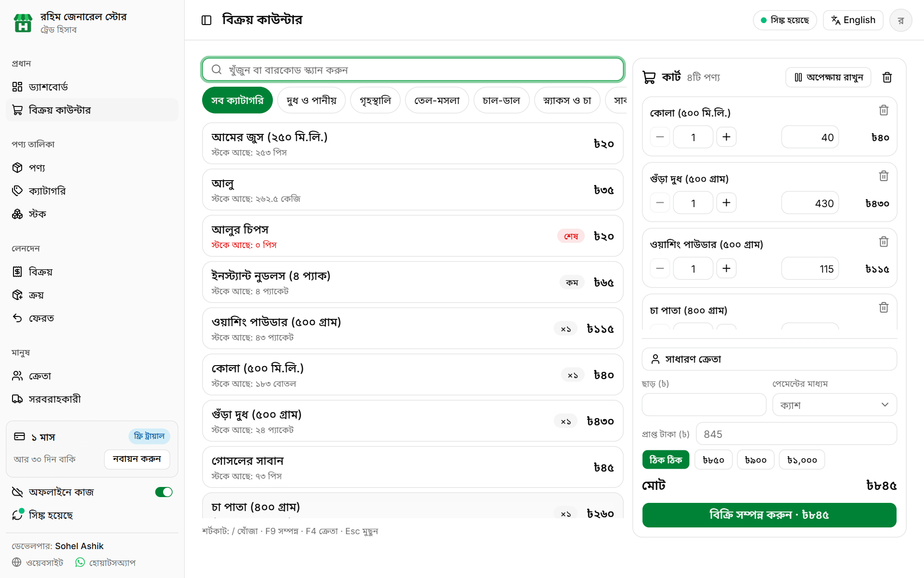924x578 pixels.
Task: Open ক্রেতা customers page
Action: (92, 376)
